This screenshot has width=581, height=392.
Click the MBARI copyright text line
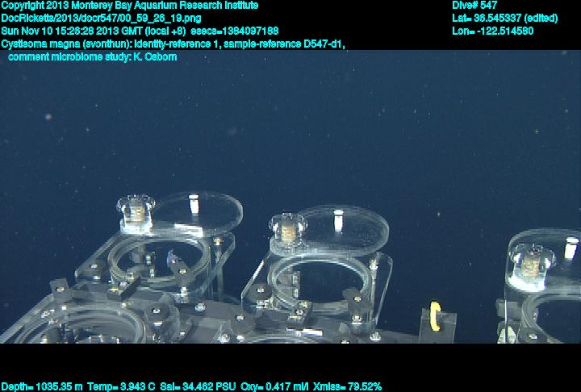(x=129, y=6)
